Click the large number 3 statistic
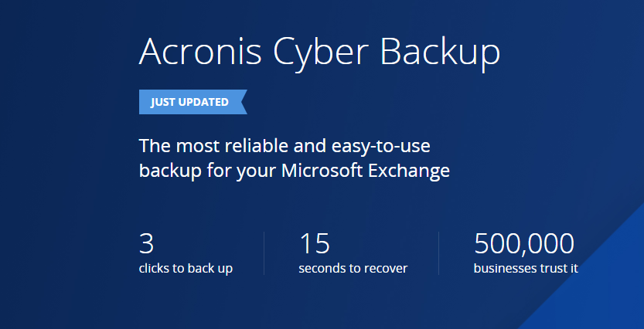 pos(146,244)
